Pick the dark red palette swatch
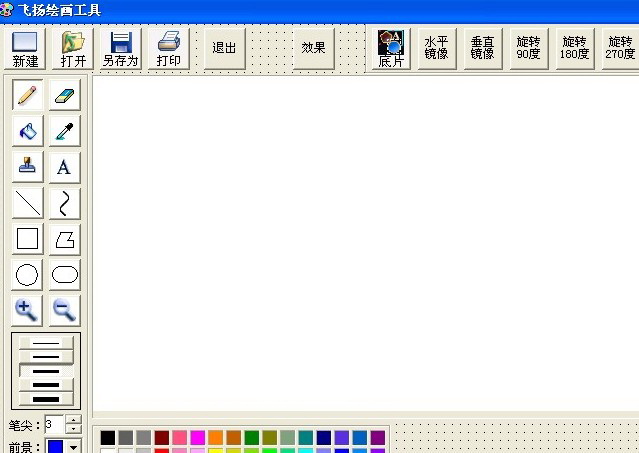Image resolution: width=639 pixels, height=453 pixels. coord(162,438)
